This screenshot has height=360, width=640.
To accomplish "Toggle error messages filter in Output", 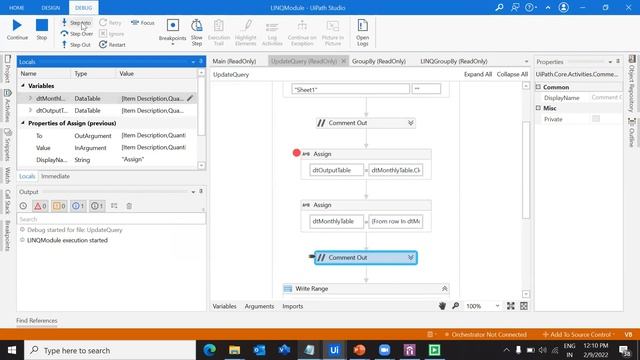I will tap(40, 206).
